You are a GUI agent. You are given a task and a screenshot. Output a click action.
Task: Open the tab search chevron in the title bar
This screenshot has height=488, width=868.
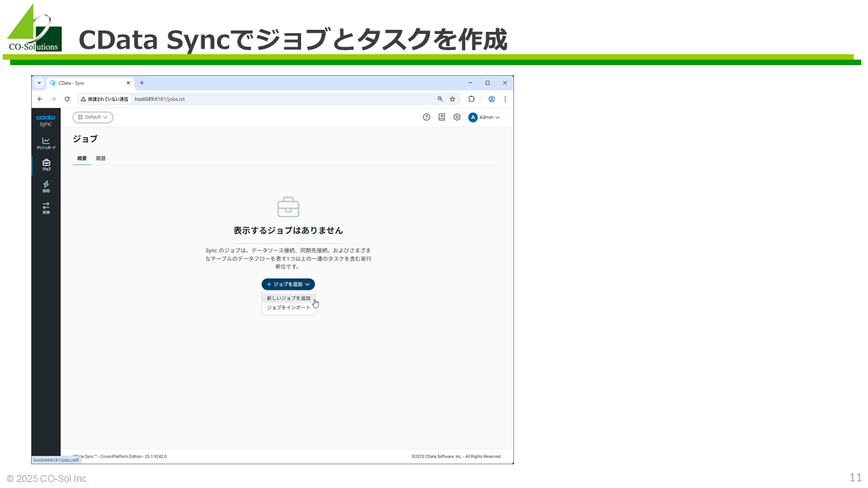coord(39,83)
